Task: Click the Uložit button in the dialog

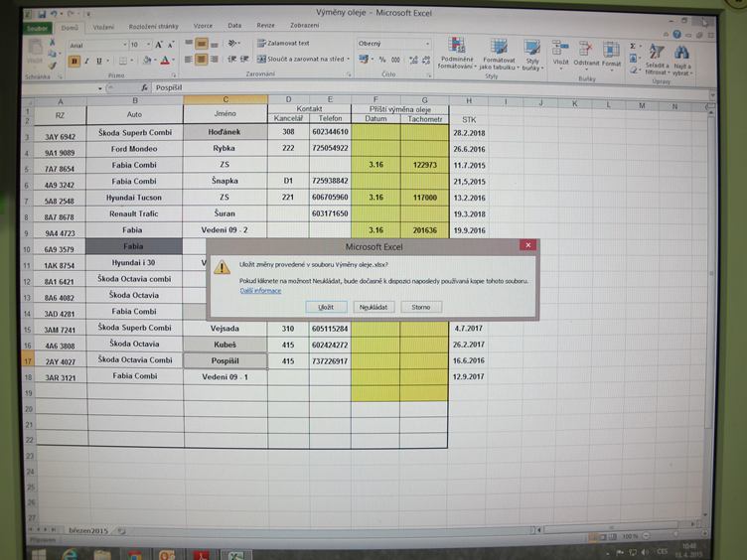Action: 326,307
